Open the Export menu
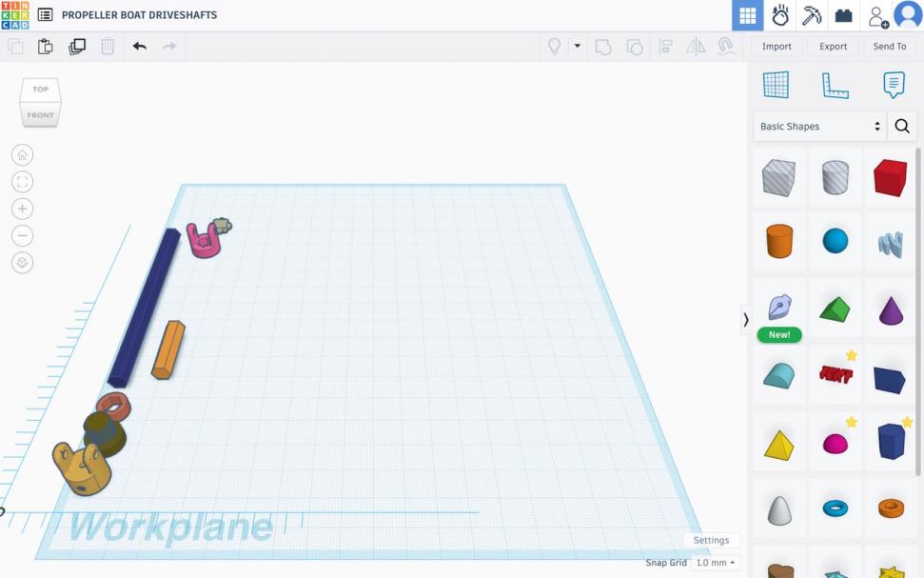The image size is (924, 578). click(x=833, y=46)
